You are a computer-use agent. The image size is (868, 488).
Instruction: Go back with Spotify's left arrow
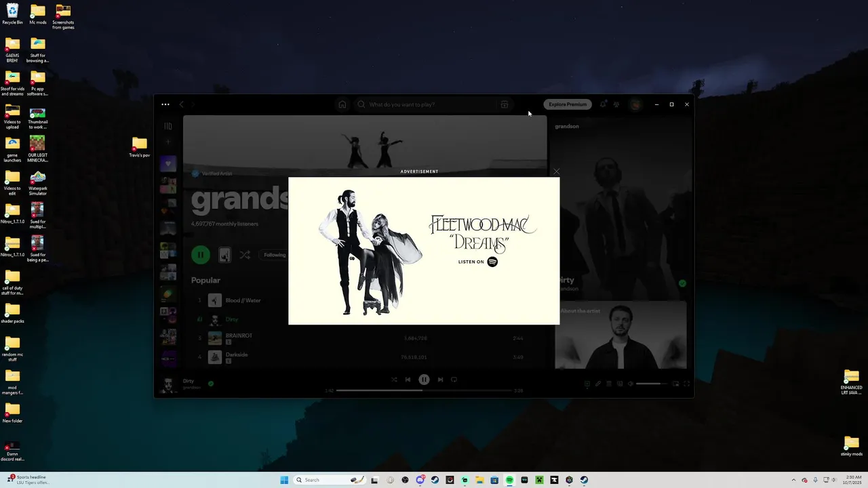(181, 104)
